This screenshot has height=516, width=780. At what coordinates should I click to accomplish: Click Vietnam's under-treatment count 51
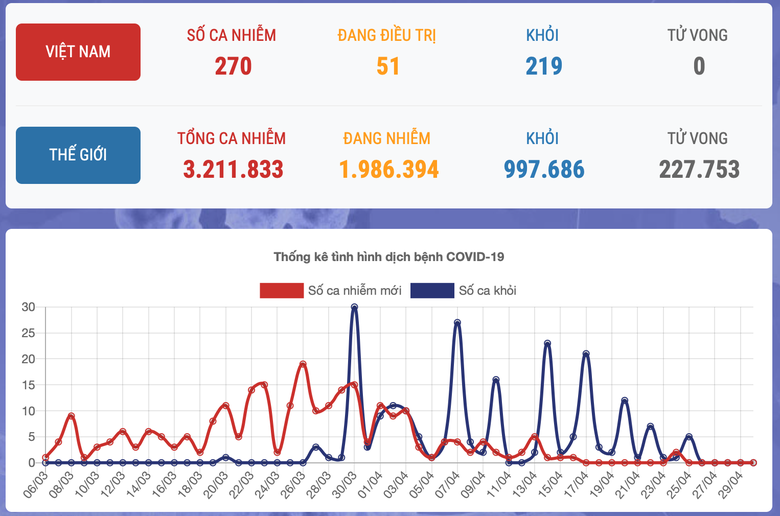[387, 66]
